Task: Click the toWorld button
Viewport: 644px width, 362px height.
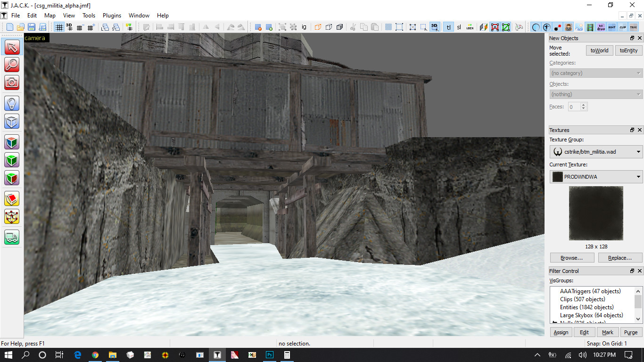Action: pos(599,50)
